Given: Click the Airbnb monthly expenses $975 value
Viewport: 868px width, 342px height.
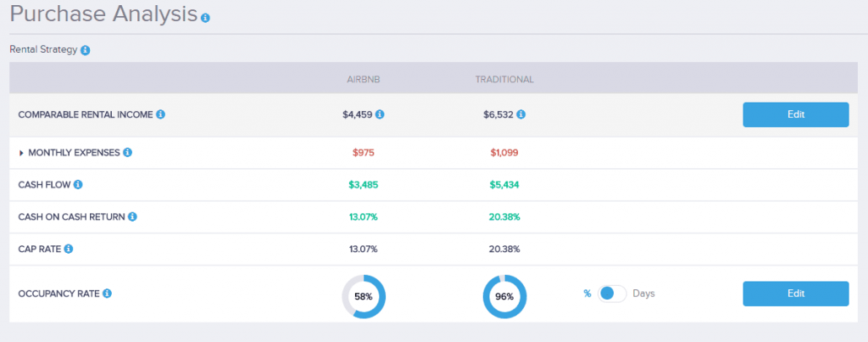Looking at the screenshot, I should [x=363, y=153].
